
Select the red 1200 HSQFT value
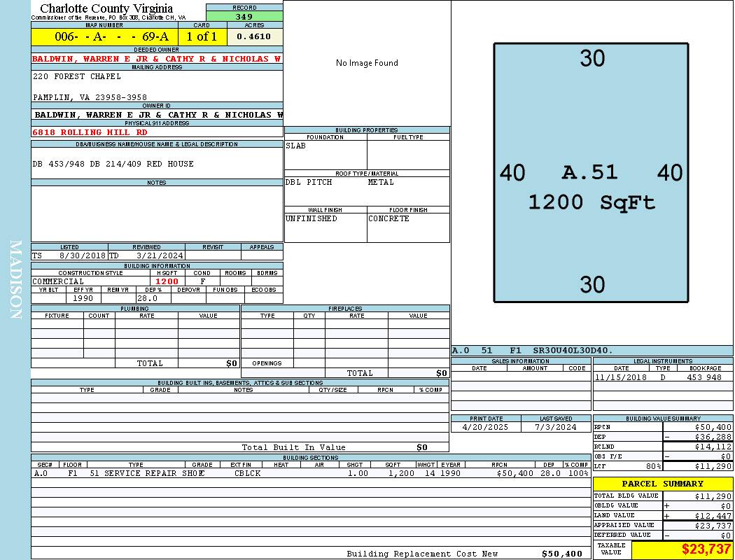167,281
